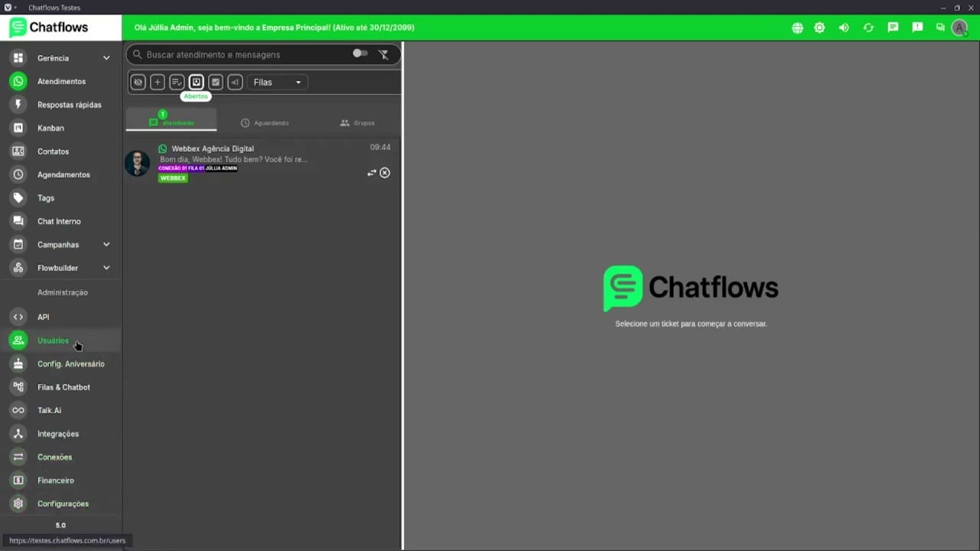Close the Webbex ticket with X circle icon
This screenshot has height=551, width=980.
pyautogui.click(x=385, y=173)
